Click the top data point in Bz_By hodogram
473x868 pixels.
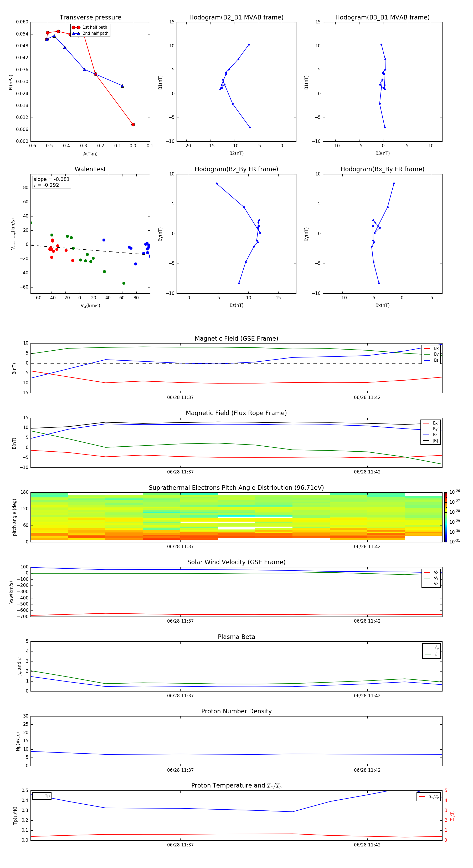coord(217,184)
